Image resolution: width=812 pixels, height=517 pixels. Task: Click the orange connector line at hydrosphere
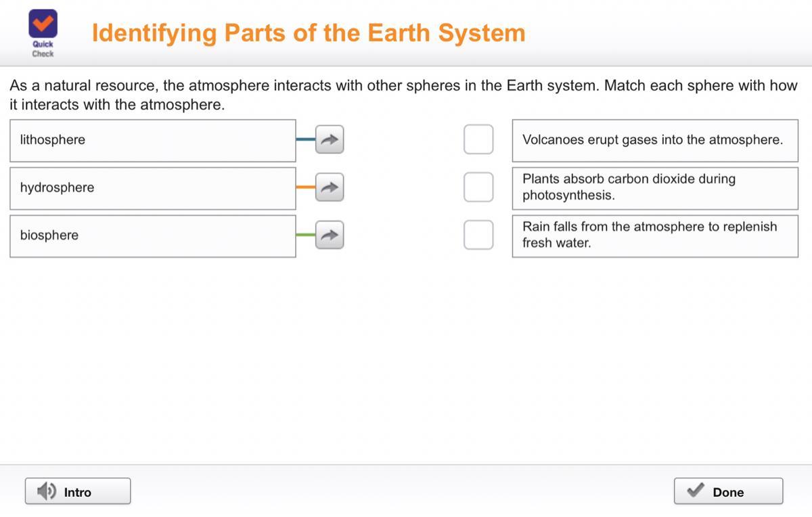pyautogui.click(x=305, y=187)
